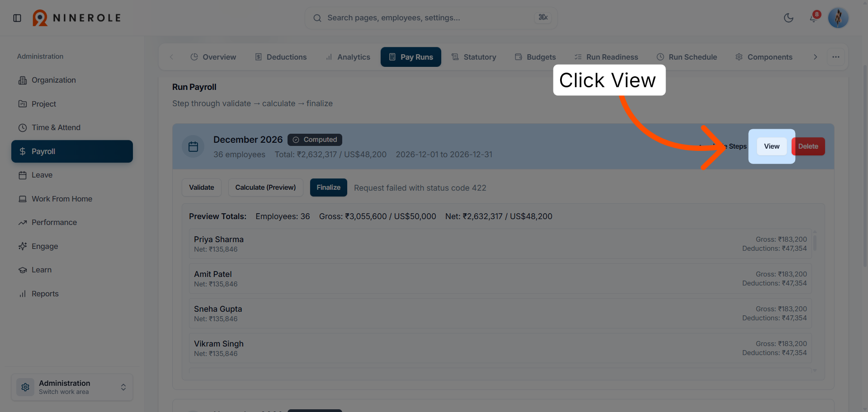Expand the Administration work area switcher
The image size is (868, 412).
[x=72, y=387]
